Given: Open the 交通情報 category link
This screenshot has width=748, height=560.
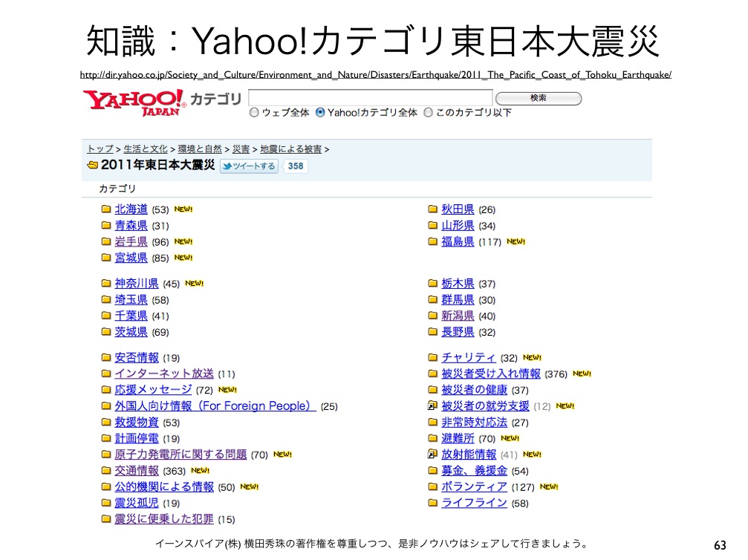Looking at the screenshot, I should click(137, 471).
